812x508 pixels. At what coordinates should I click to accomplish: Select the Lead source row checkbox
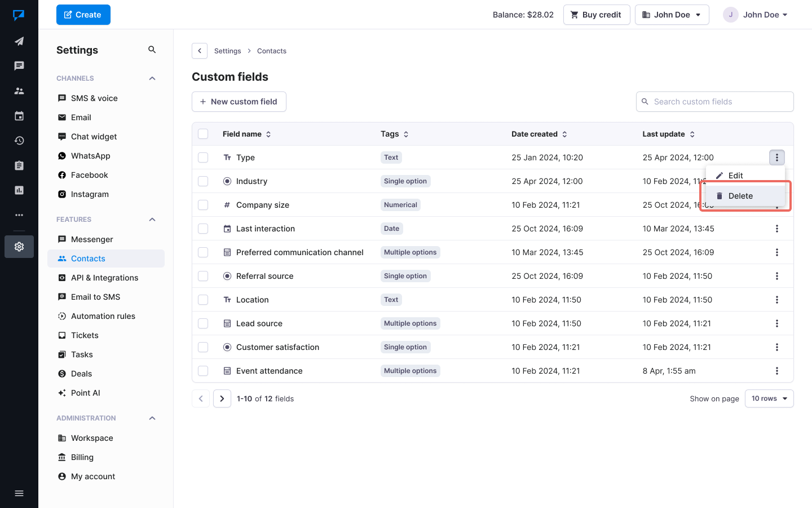(x=203, y=323)
